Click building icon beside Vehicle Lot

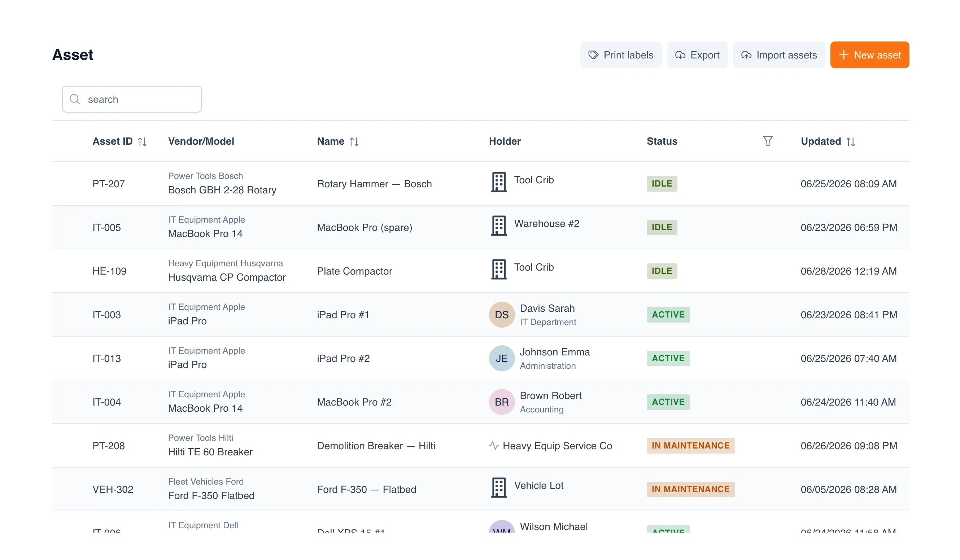[499, 487]
